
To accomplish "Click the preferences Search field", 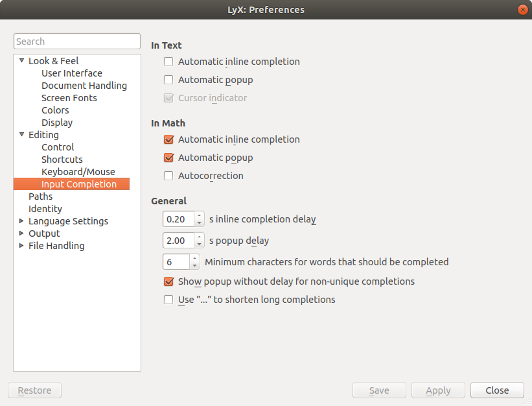I will 76,42.
